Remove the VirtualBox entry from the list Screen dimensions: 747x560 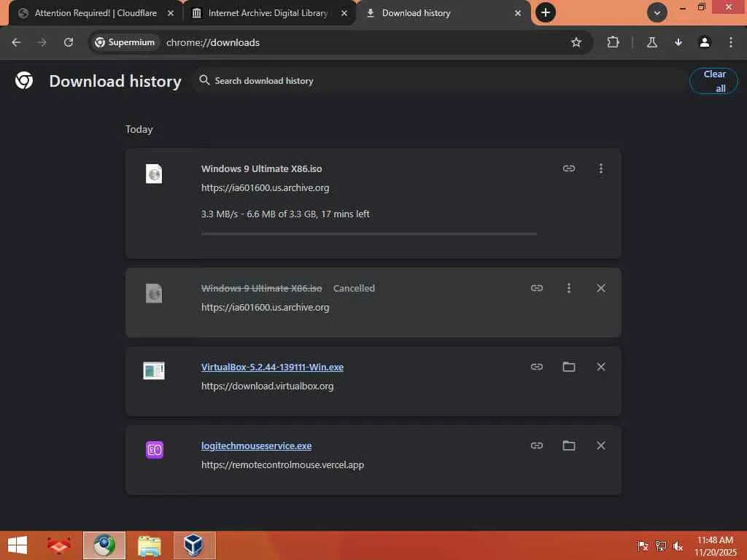tap(601, 366)
